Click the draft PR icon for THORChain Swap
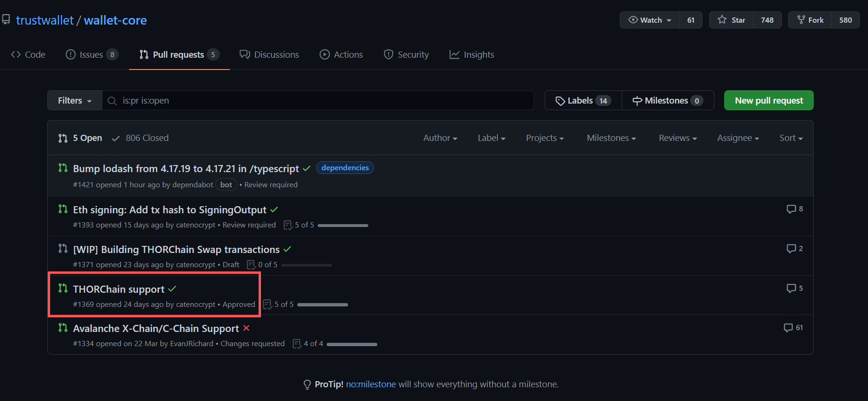The height and width of the screenshot is (401, 868). 63,249
